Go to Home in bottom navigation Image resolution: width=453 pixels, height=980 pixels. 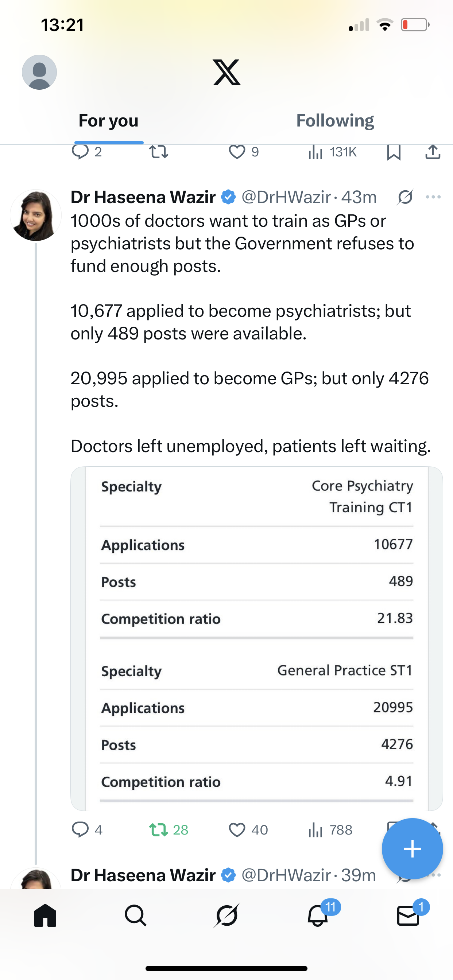(x=45, y=915)
